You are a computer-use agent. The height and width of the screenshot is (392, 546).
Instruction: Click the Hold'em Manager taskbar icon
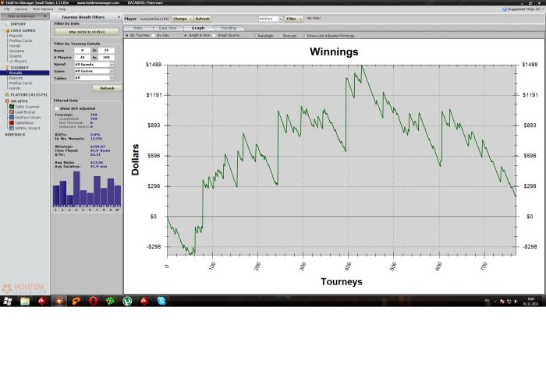click(x=58, y=301)
